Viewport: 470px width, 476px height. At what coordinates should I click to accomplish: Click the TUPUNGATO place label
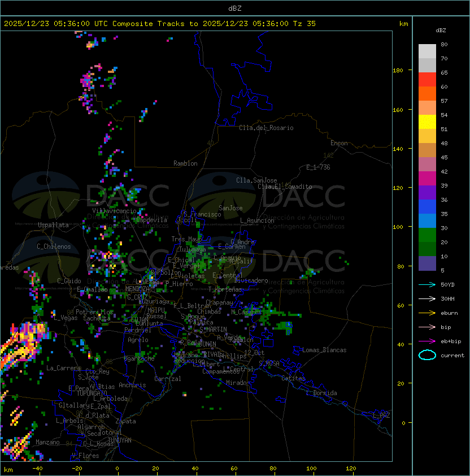click(92, 393)
